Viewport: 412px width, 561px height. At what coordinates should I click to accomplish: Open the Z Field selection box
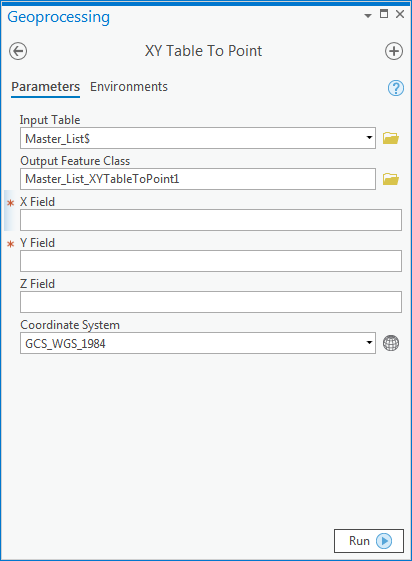pos(211,302)
